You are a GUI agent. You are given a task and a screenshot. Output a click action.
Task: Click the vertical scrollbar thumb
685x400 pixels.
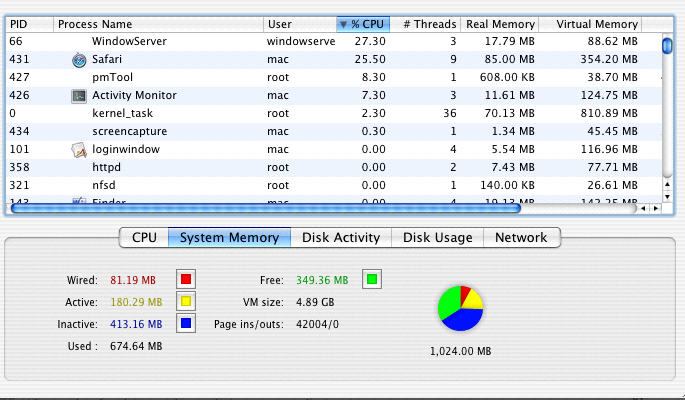pyautogui.click(x=667, y=46)
